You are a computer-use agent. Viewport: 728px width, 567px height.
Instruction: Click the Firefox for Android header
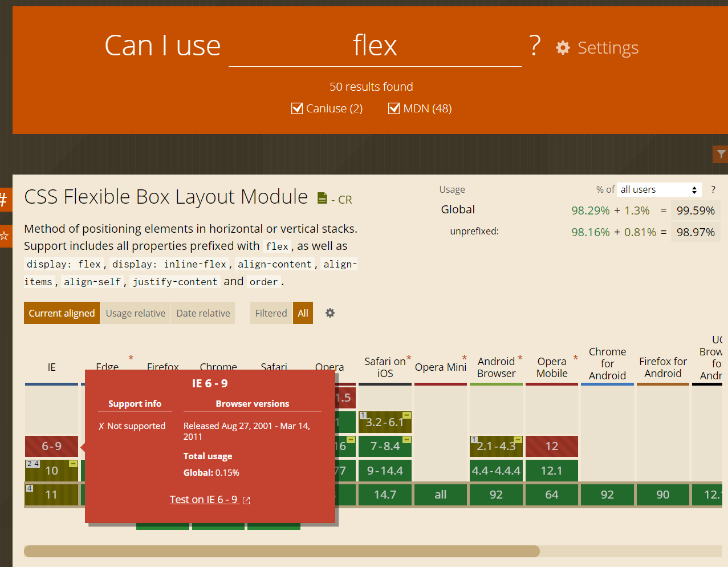663,367
